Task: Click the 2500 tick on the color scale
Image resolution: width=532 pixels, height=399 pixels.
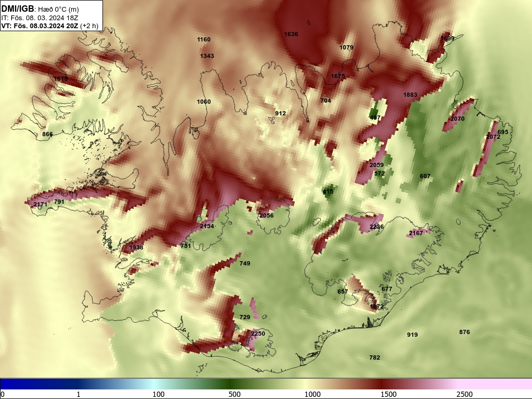Action: (464, 394)
